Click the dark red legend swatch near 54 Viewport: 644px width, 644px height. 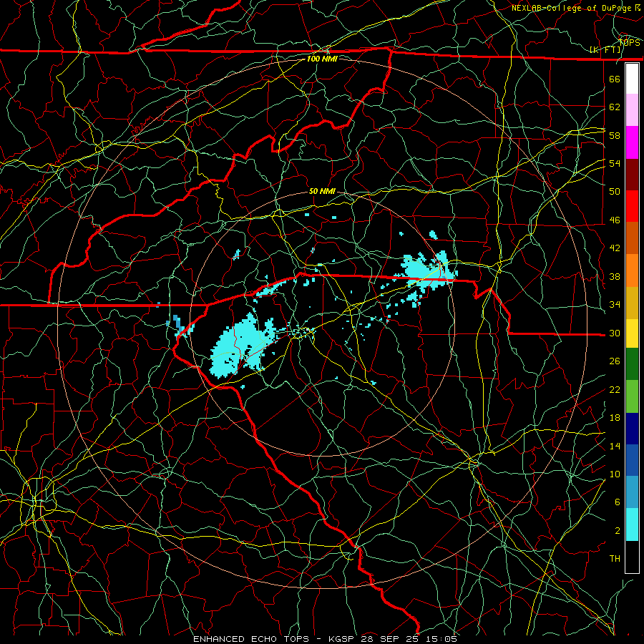tap(632, 175)
